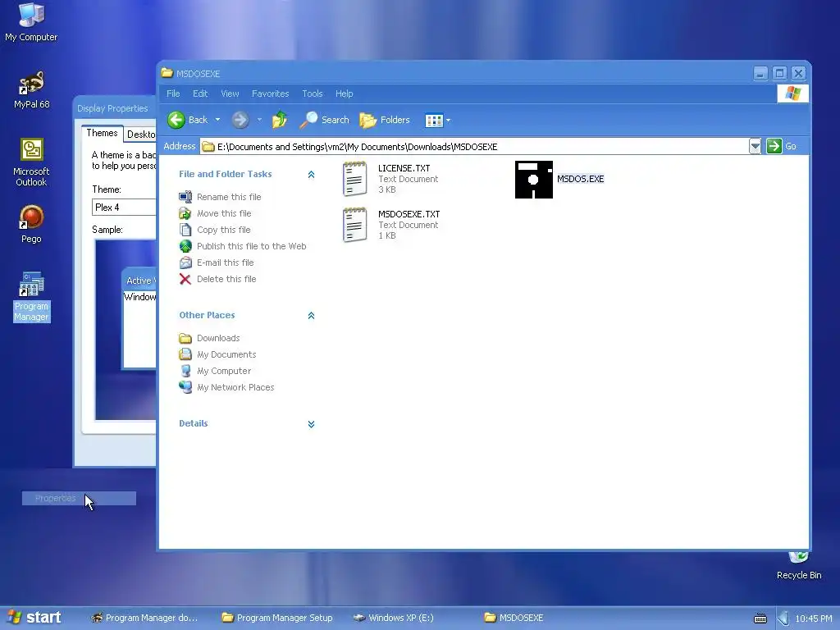Expand the Views dropdown arrow
This screenshot has width=840, height=630.
[449, 121]
